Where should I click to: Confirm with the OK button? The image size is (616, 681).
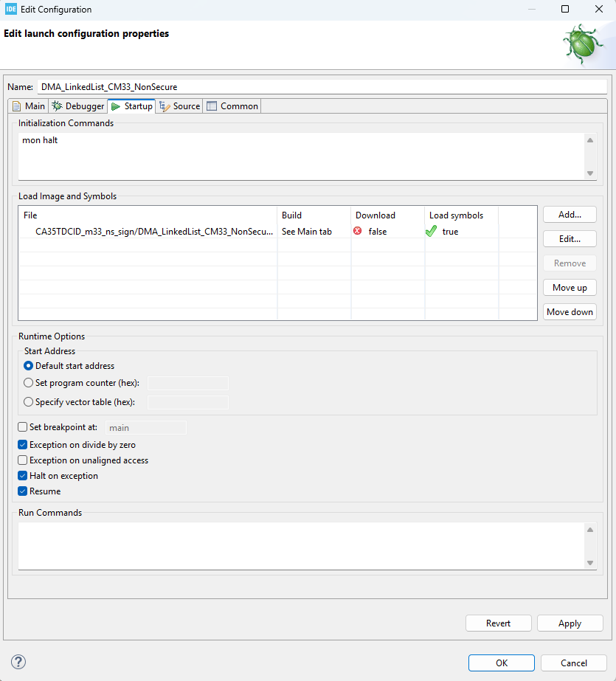pyautogui.click(x=502, y=663)
